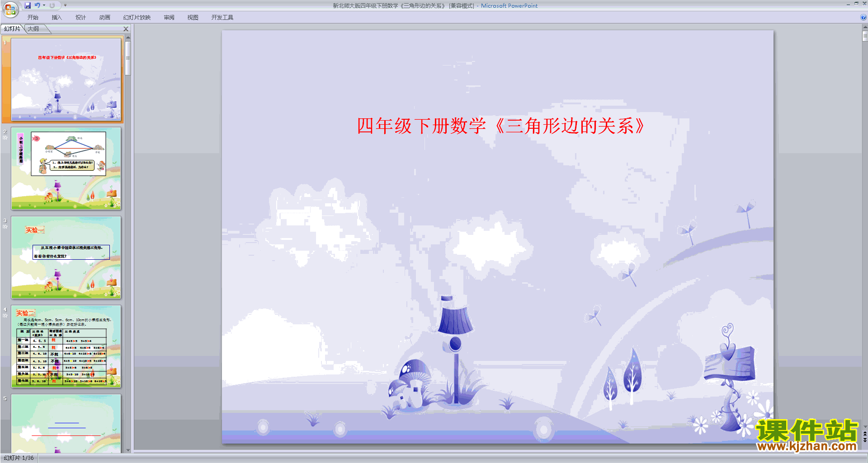Viewport: 868px width, 463px height.
Task: Open the 审阅 ribbon tab
Action: [169, 18]
